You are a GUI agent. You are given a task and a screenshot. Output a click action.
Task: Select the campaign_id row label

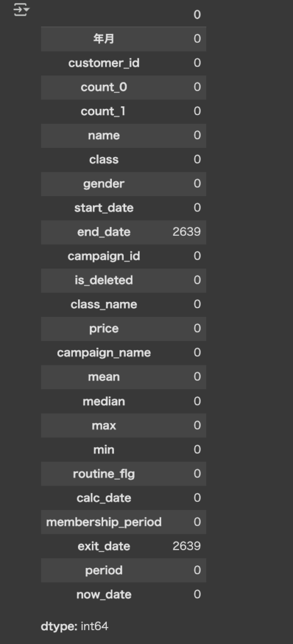(x=104, y=257)
